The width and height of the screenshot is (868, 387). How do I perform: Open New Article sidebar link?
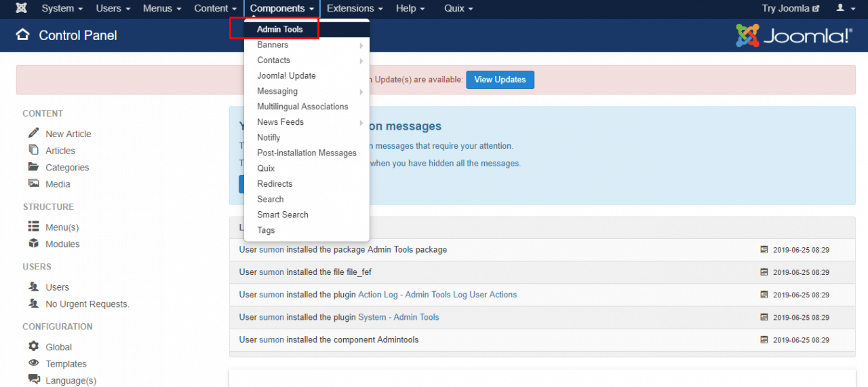(x=68, y=134)
